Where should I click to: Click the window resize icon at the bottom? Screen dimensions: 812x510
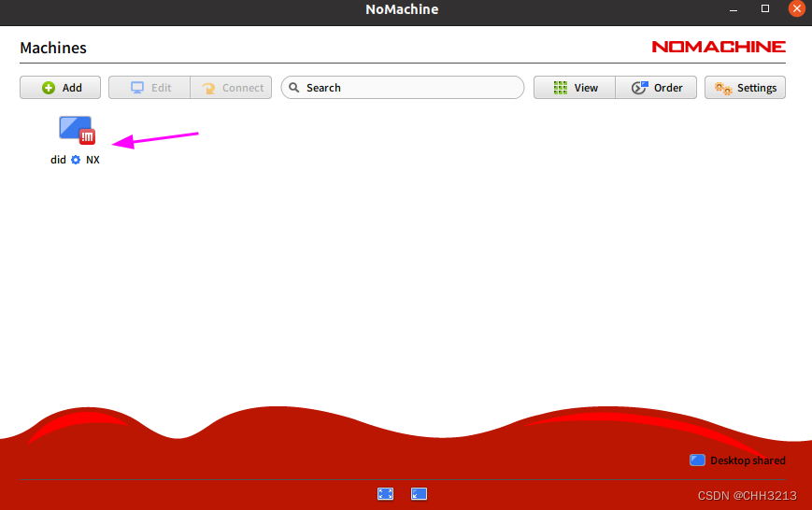[419, 494]
